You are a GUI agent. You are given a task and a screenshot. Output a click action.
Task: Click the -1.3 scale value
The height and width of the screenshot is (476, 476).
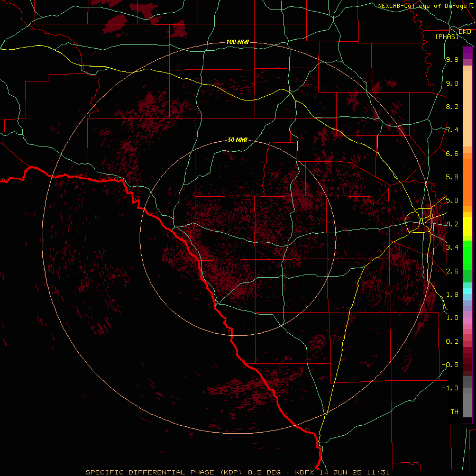[x=450, y=388]
